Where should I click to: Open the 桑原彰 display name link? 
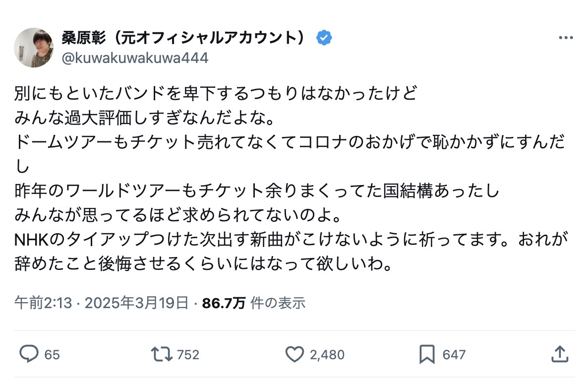[x=184, y=38]
